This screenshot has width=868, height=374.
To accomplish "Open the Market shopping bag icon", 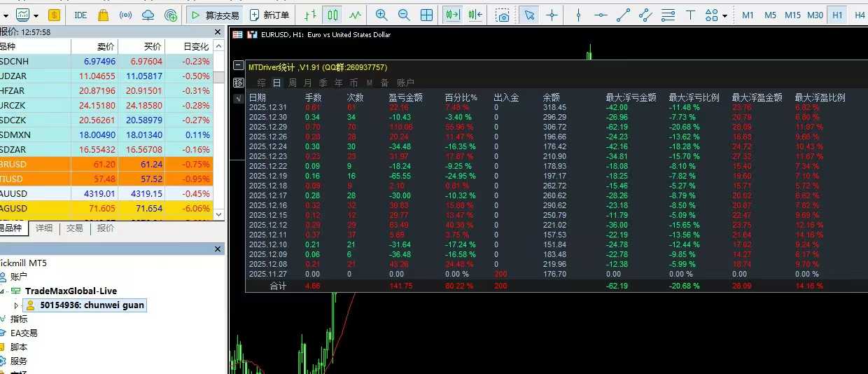I will (x=104, y=15).
